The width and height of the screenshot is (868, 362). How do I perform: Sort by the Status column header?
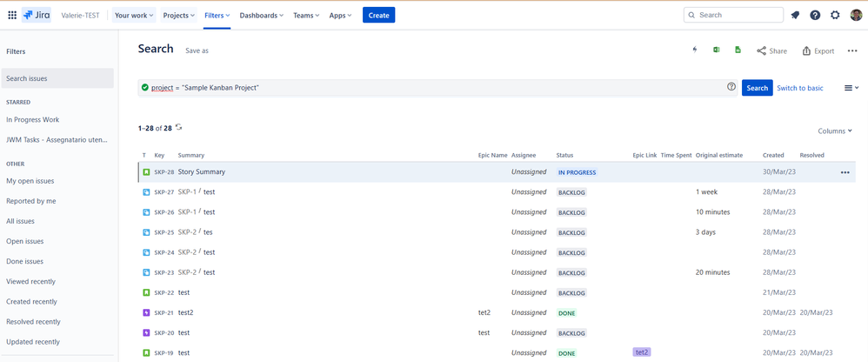tap(565, 156)
